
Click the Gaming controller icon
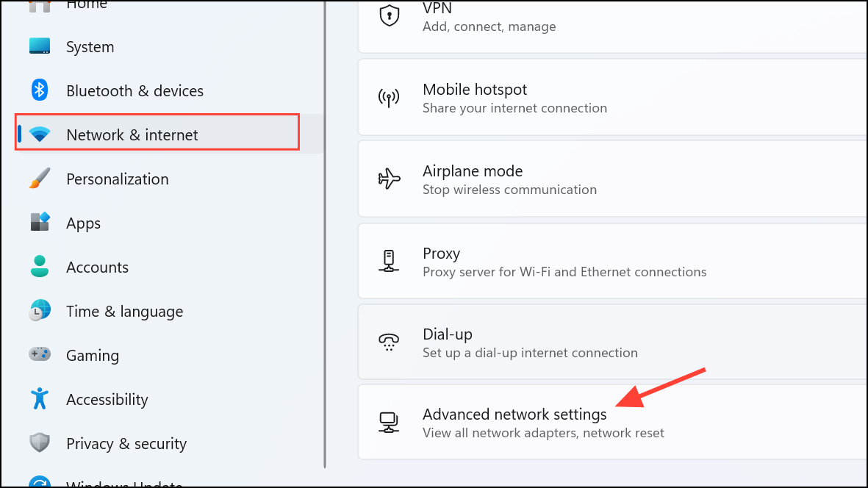pyautogui.click(x=39, y=355)
